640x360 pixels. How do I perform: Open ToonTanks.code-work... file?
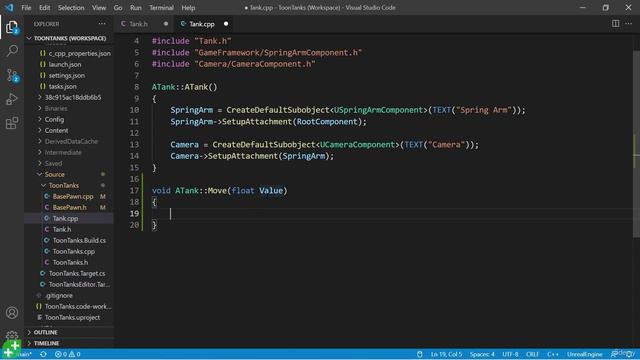[69, 307]
